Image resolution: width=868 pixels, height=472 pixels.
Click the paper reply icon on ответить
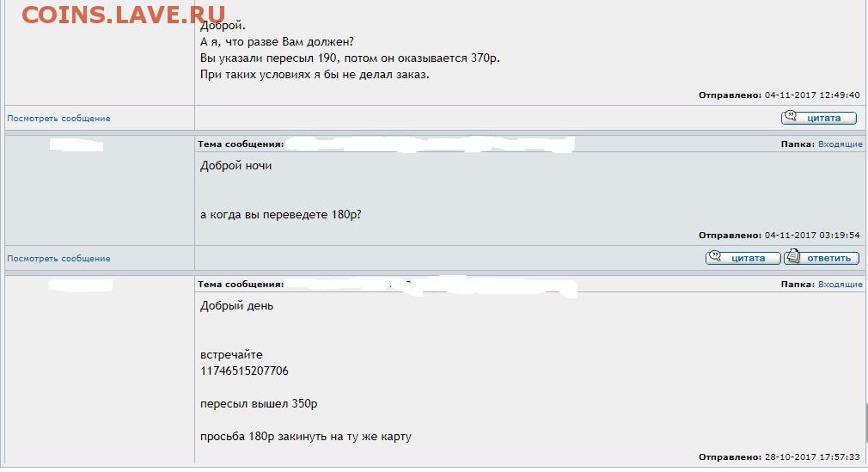[x=793, y=256]
